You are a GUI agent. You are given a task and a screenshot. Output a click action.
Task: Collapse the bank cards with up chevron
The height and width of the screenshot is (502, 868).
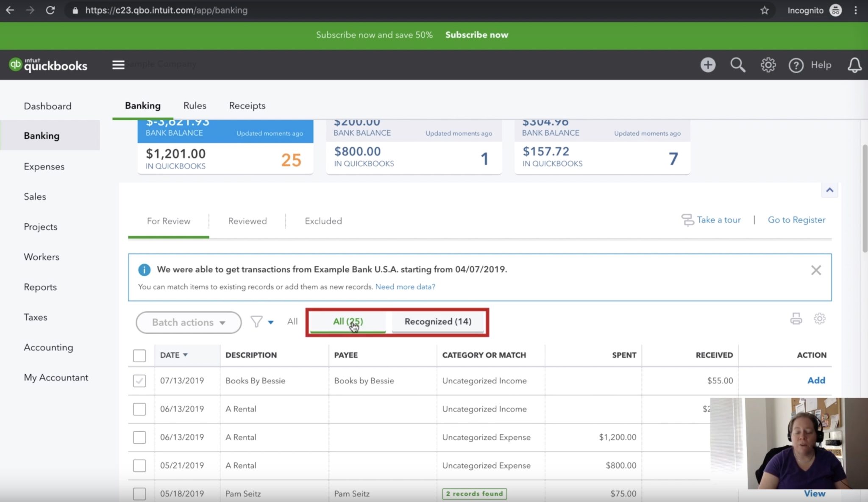pos(829,190)
